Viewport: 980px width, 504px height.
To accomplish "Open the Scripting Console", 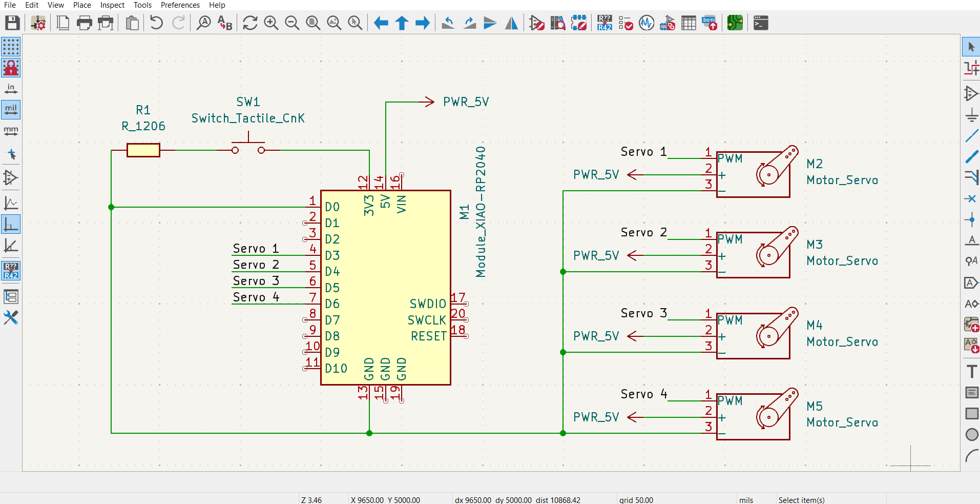I will 761,23.
